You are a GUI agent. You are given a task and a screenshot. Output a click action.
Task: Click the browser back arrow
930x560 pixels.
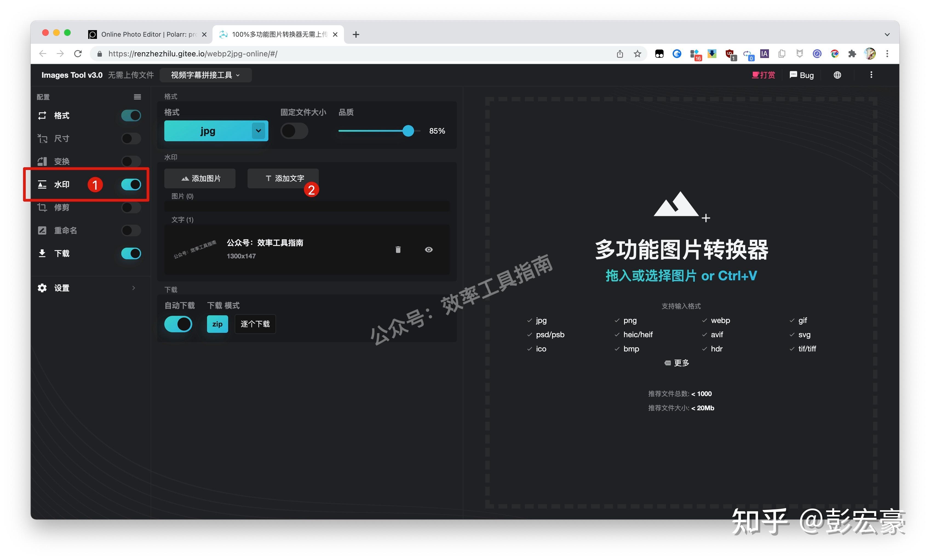click(43, 54)
